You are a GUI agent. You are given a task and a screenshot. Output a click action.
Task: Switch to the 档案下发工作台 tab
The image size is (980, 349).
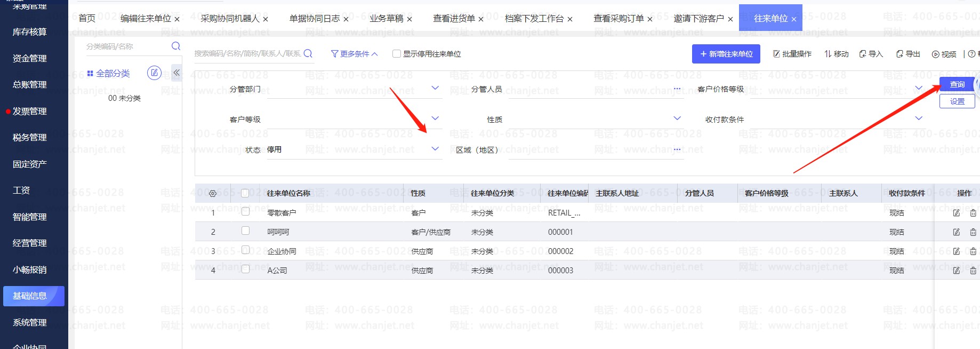(534, 18)
